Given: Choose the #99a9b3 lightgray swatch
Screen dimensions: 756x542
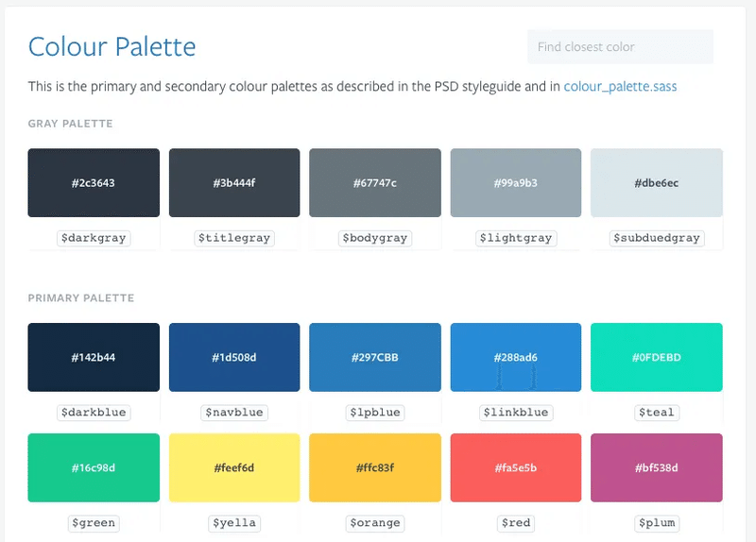Looking at the screenshot, I should point(516,182).
